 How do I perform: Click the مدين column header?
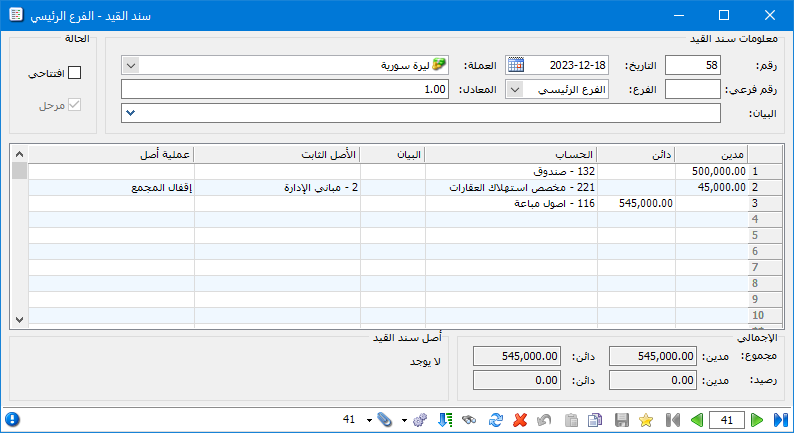(711, 155)
